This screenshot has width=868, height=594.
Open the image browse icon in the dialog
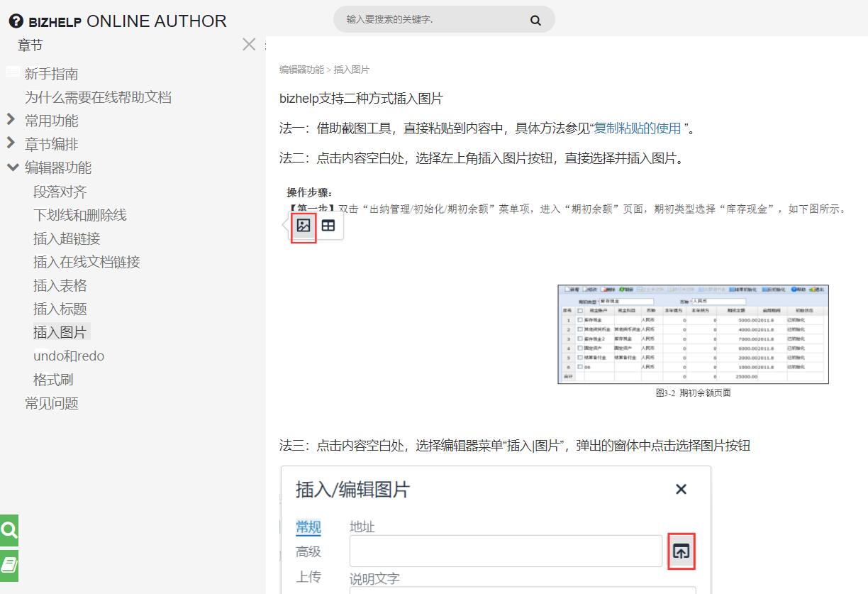pyautogui.click(x=681, y=551)
